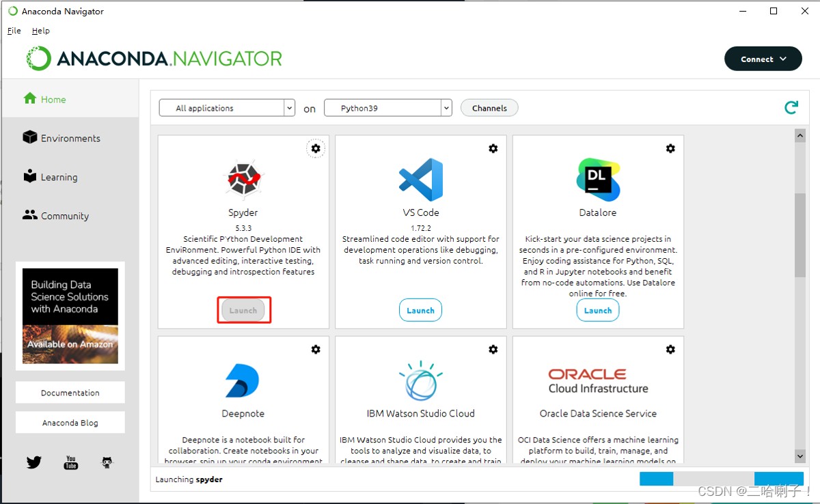The width and height of the screenshot is (820, 504).
Task: Open the Connect dropdown button
Action: [x=763, y=59]
